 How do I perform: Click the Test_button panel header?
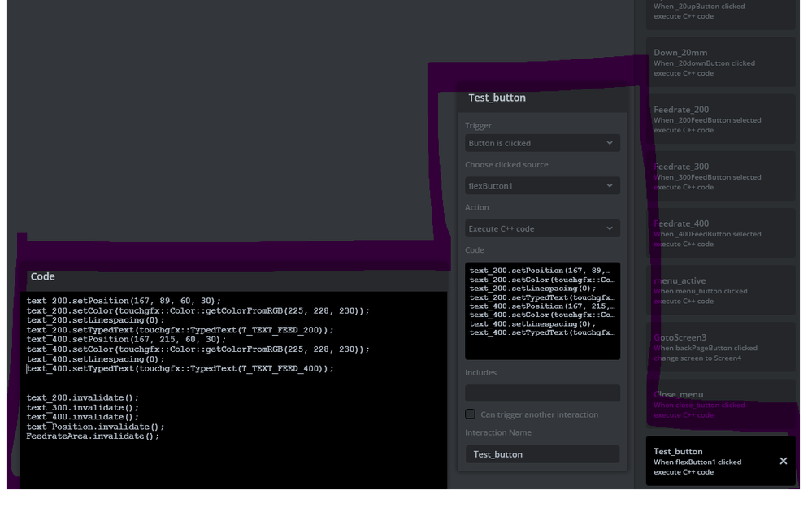pos(542,98)
